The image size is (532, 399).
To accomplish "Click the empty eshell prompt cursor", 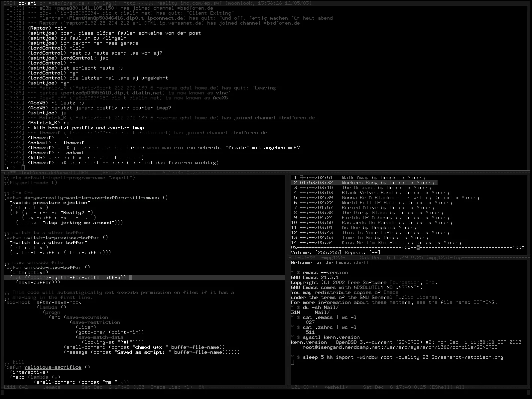I will point(292,362).
